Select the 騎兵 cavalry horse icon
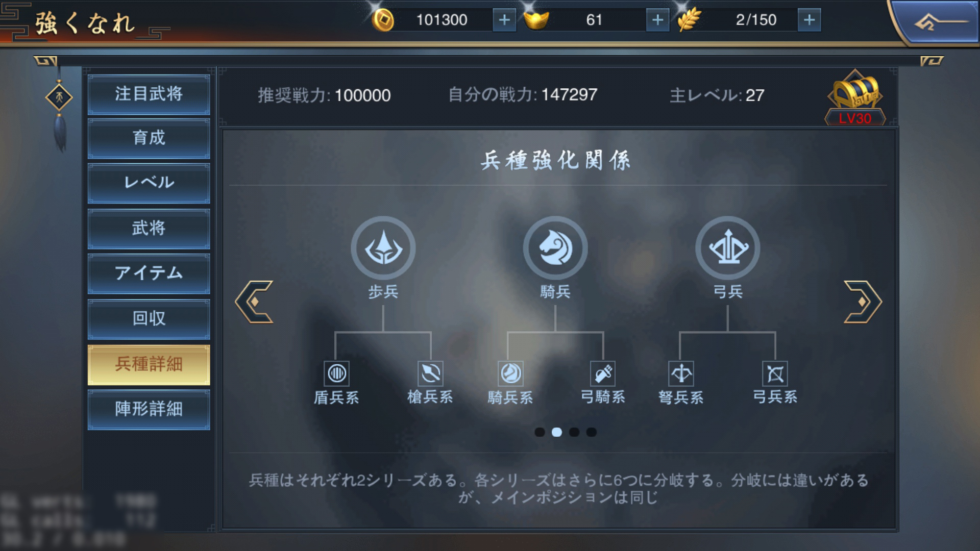 tap(555, 248)
